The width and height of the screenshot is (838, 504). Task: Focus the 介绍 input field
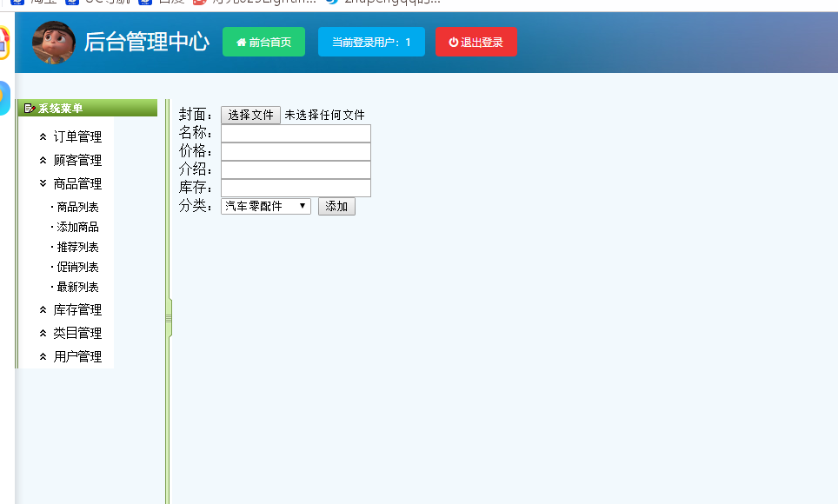(x=296, y=170)
